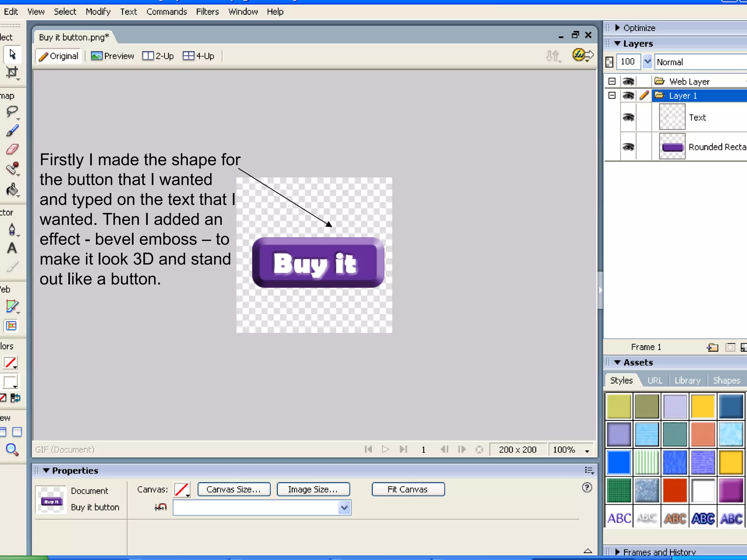The width and height of the screenshot is (747, 560).
Task: Select the Crop tool
Action: pos(12,72)
